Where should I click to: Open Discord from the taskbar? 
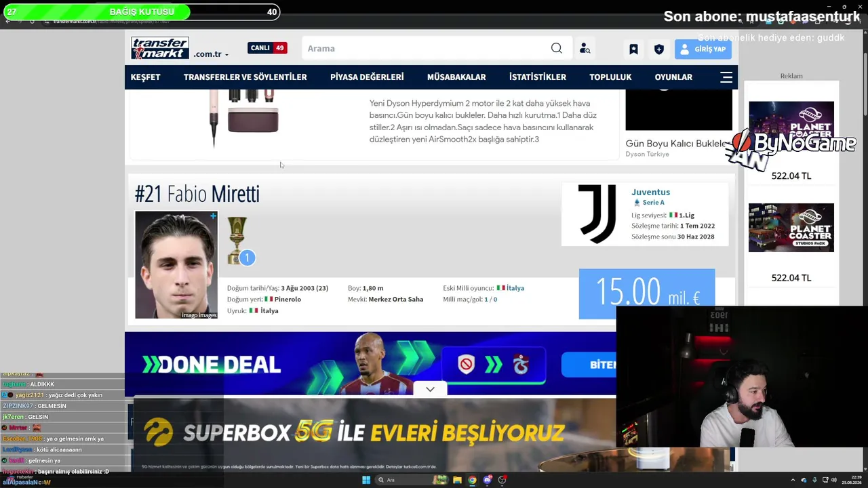tap(488, 480)
